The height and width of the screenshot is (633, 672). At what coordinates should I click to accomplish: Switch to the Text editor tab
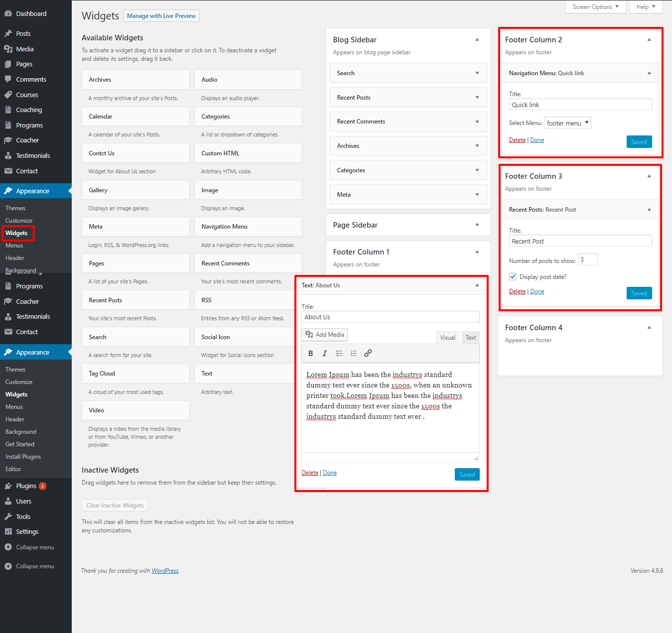(470, 338)
